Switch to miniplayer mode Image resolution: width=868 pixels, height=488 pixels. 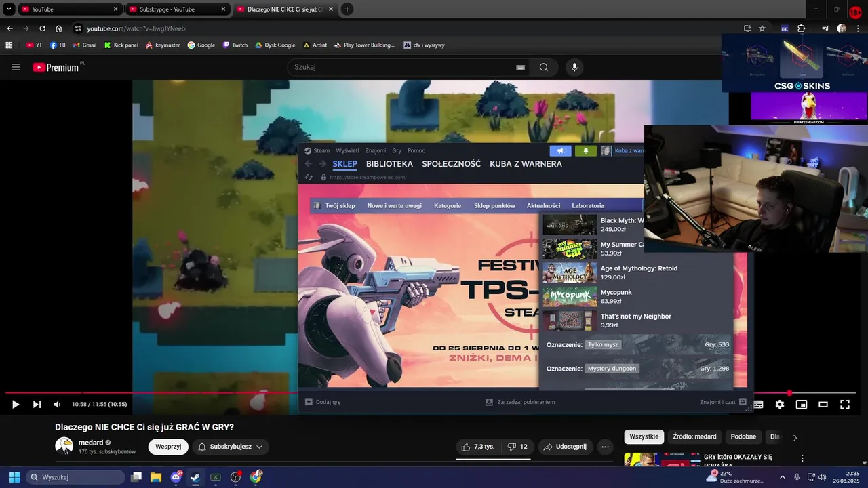[802, 405]
